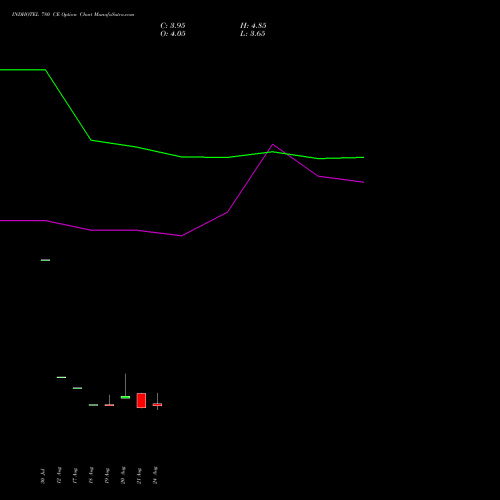Click the 30 Jul date label
The width and height of the screenshot is (500, 500).
tap(43, 476)
